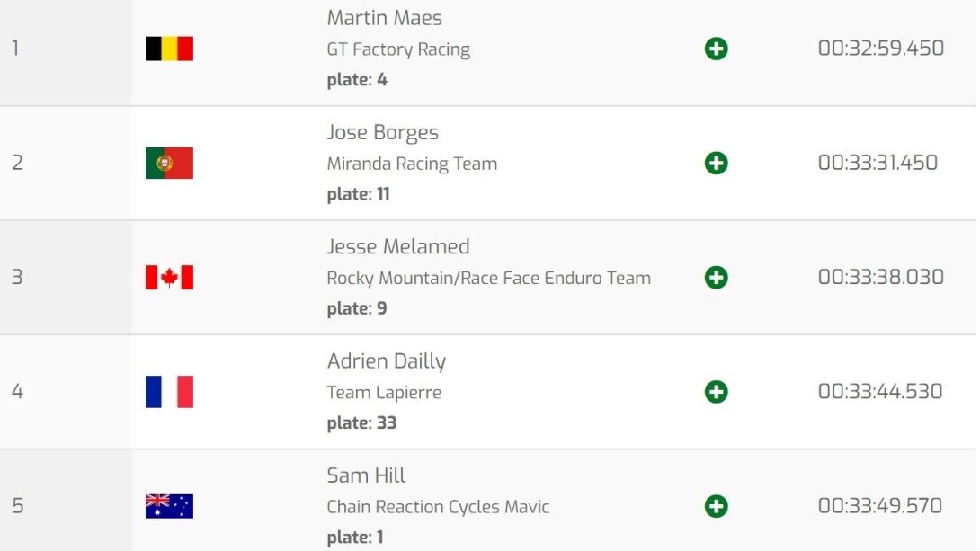
Task: Click the Belgian flag icon
Action: pyautogui.click(x=169, y=49)
